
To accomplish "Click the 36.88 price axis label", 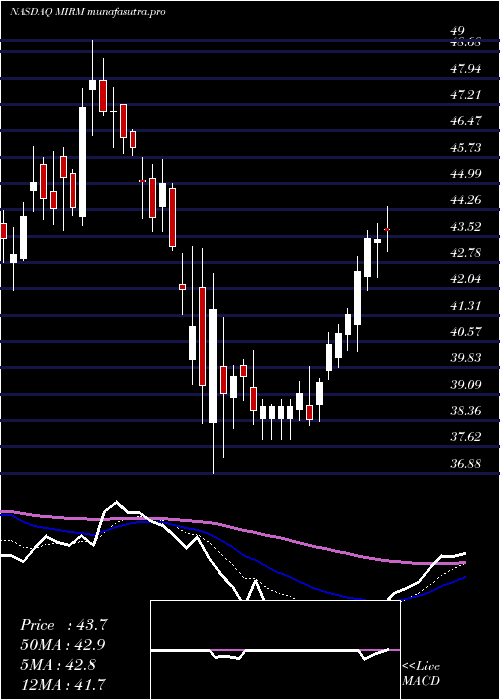I will [466, 463].
